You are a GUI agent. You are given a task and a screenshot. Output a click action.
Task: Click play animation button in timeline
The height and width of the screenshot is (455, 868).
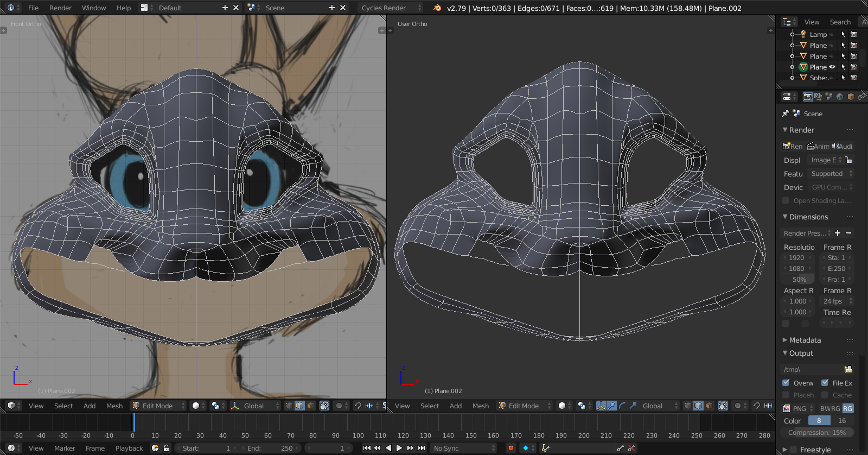tap(399, 448)
